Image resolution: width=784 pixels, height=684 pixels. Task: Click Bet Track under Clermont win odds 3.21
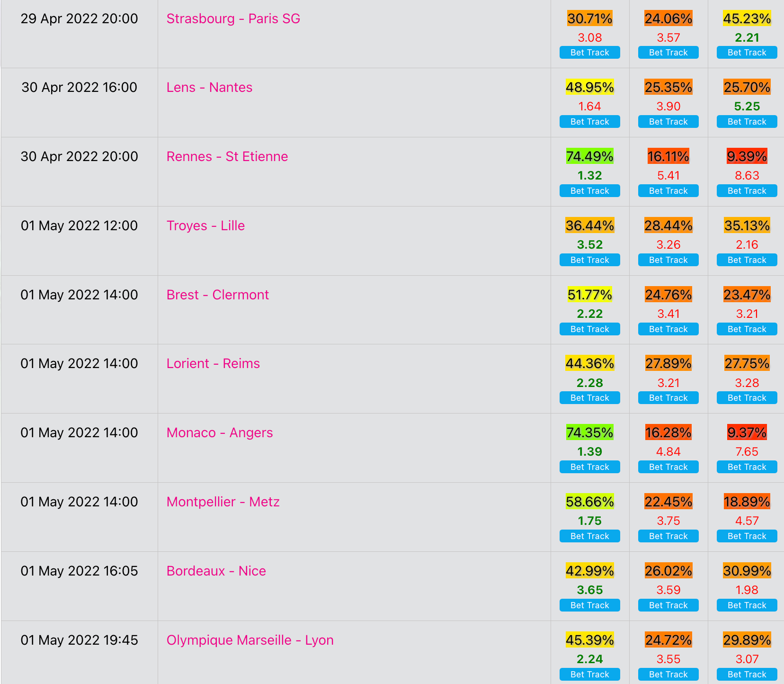point(747,329)
